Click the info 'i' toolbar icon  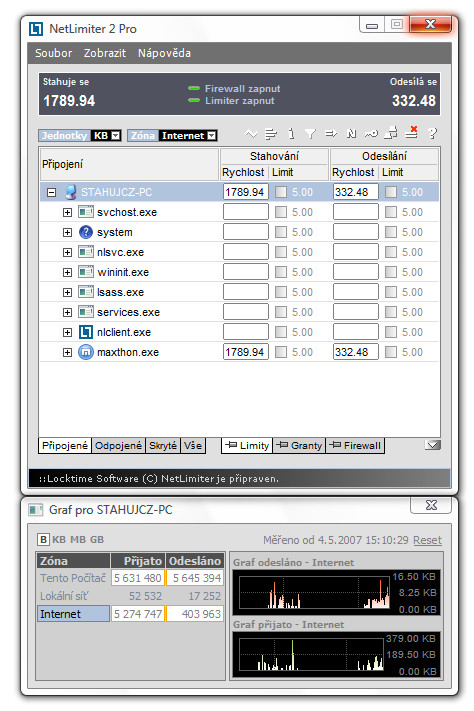coord(291,134)
